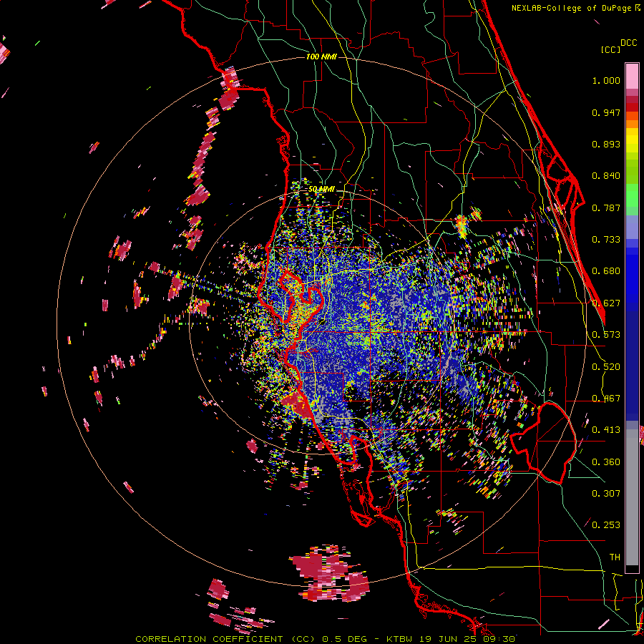
Task: Click the 0.680 legend value
Action: (606, 271)
